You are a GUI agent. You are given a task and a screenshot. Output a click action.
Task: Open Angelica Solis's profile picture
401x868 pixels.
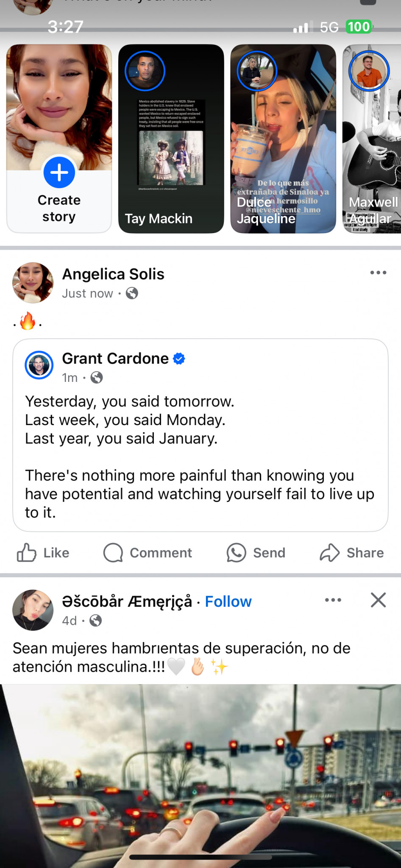[33, 283]
